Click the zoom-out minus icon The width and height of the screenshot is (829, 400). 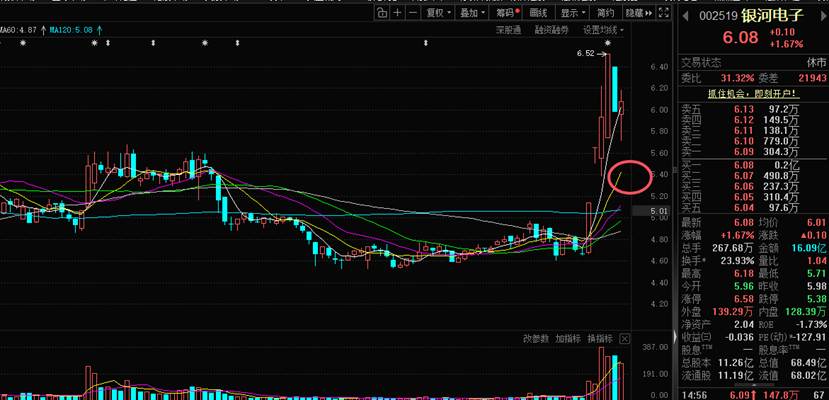(x=413, y=13)
